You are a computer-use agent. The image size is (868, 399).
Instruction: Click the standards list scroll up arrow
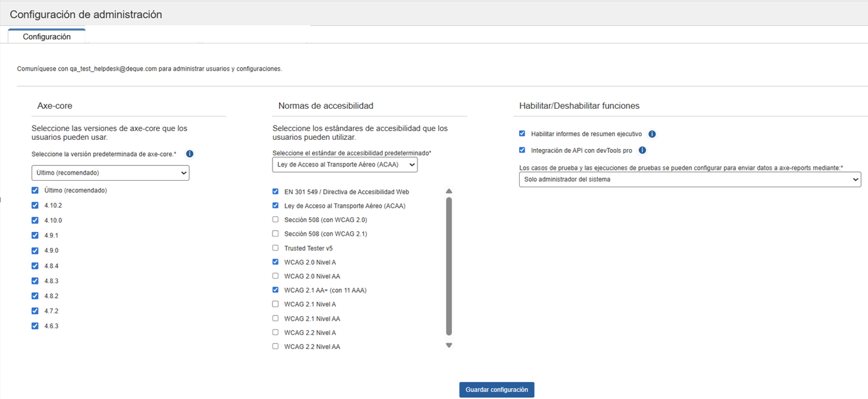pos(449,191)
